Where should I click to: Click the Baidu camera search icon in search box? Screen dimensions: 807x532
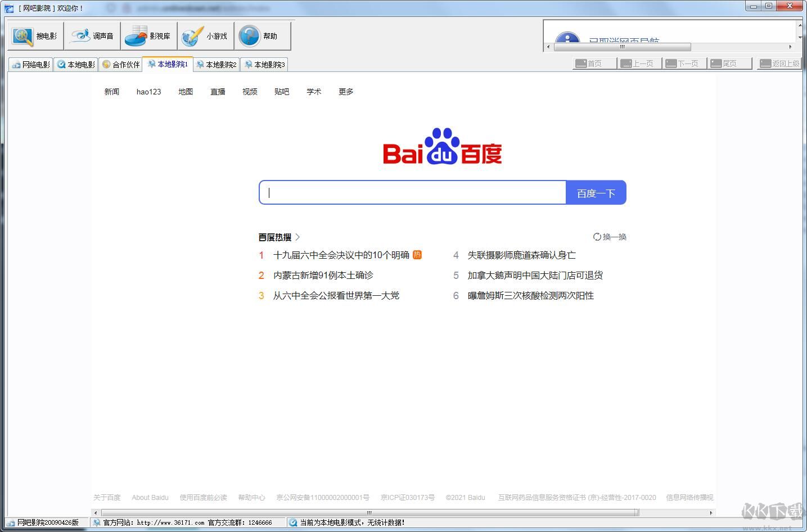[554, 192]
